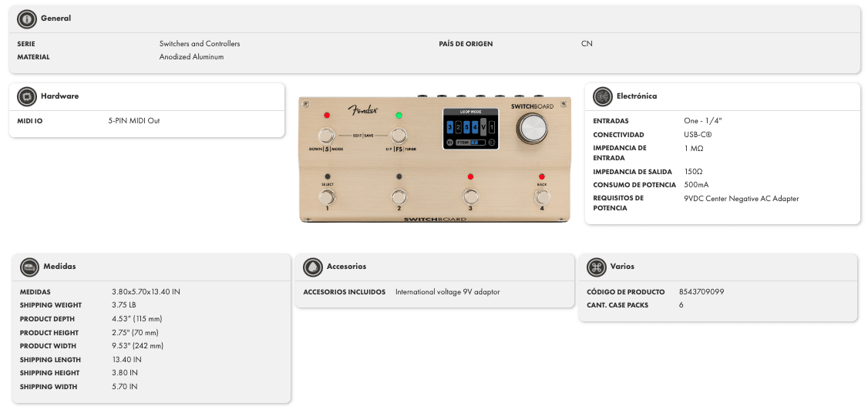
Task: Click the product code '8543709099'
Action: point(701,291)
